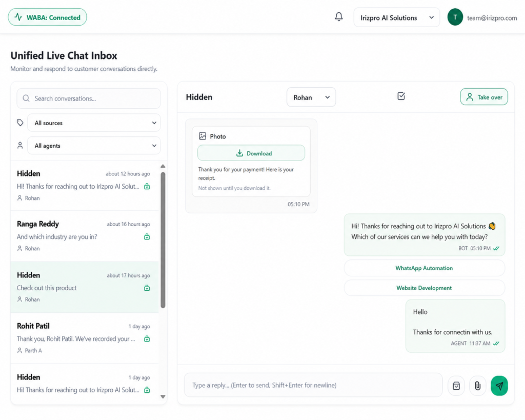Expand the All sources dropdown

click(94, 123)
